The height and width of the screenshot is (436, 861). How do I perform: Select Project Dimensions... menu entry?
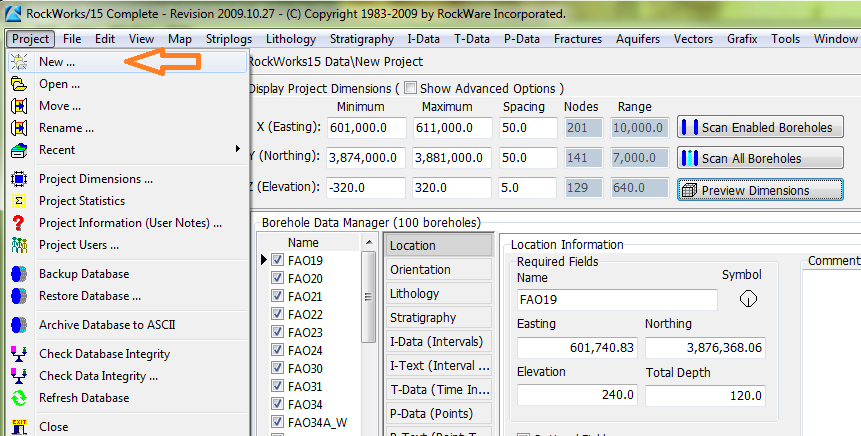127,179
